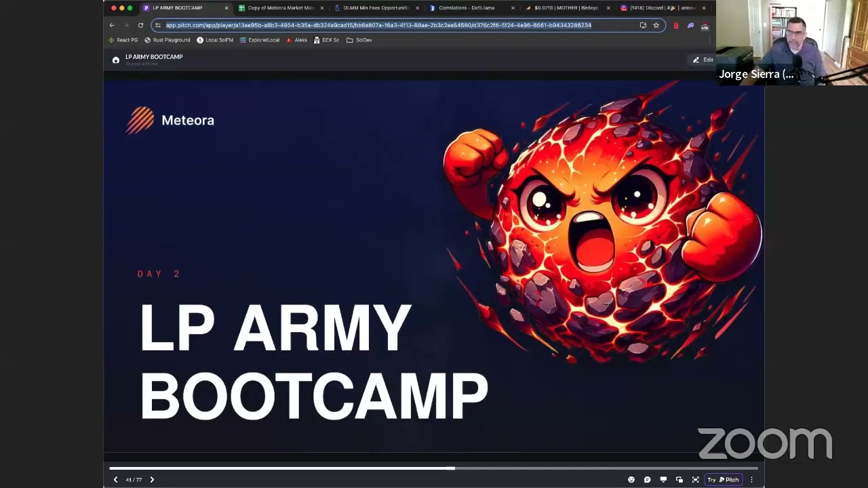Switch to Correlations - DefiLlama tab

pyautogui.click(x=471, y=8)
